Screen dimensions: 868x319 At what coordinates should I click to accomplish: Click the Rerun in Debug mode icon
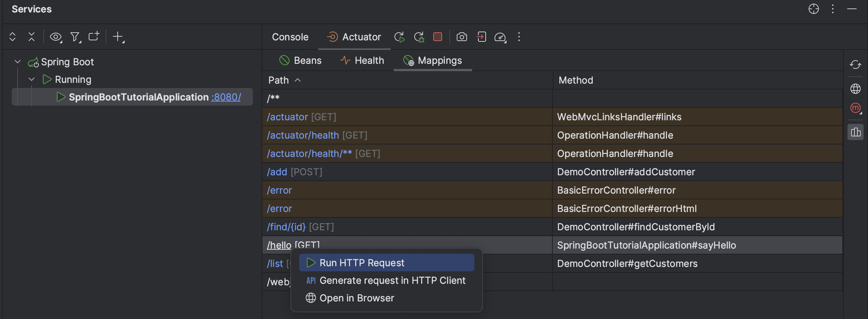click(419, 37)
